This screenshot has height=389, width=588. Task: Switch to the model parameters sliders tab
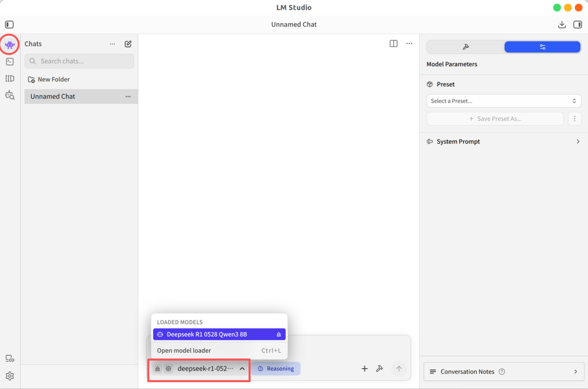543,47
